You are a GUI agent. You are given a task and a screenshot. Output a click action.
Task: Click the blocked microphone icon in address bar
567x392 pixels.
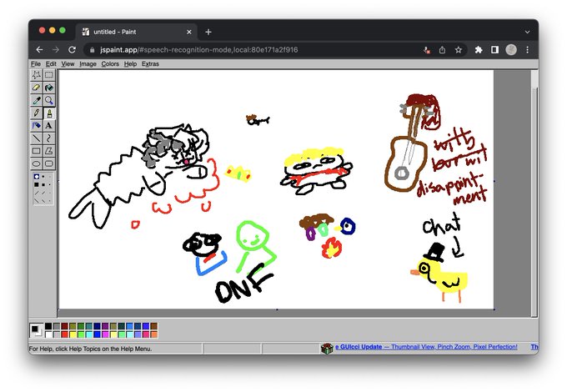[x=427, y=50]
